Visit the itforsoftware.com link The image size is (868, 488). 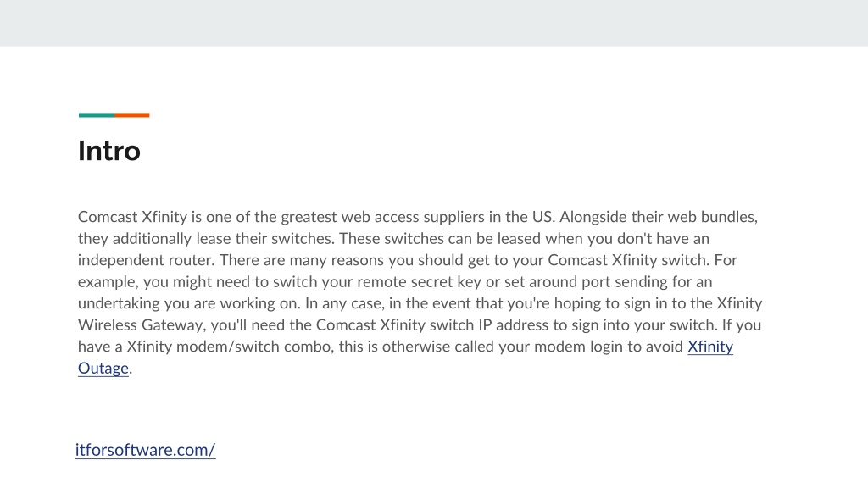[x=145, y=450]
